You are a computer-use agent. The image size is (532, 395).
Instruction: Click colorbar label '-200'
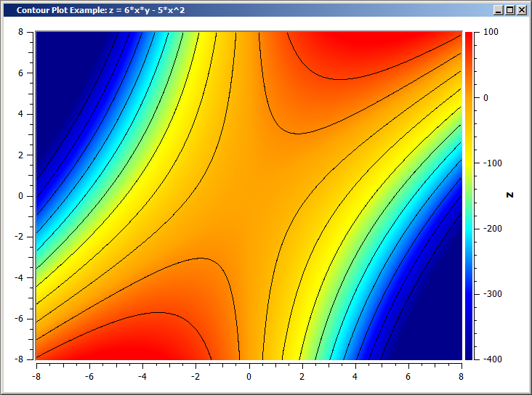pos(492,229)
